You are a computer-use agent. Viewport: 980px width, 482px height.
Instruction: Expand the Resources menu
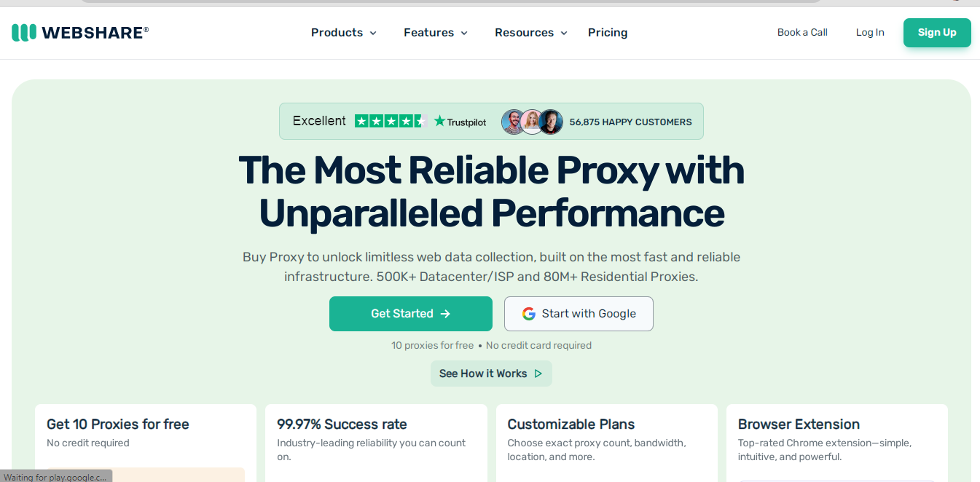(x=530, y=33)
